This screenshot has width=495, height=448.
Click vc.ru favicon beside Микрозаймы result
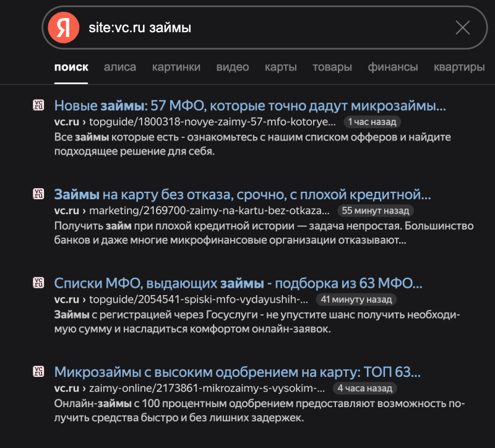(38, 373)
